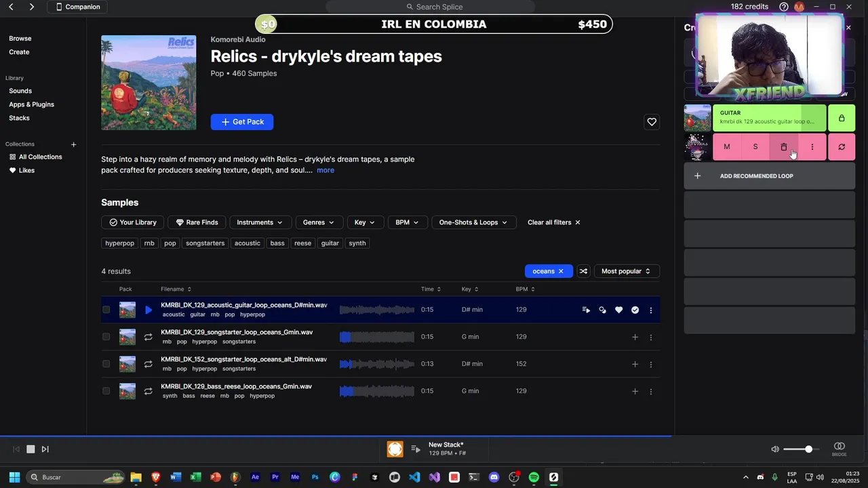
Task: Toggle the Your Library filter
Action: [132, 222]
